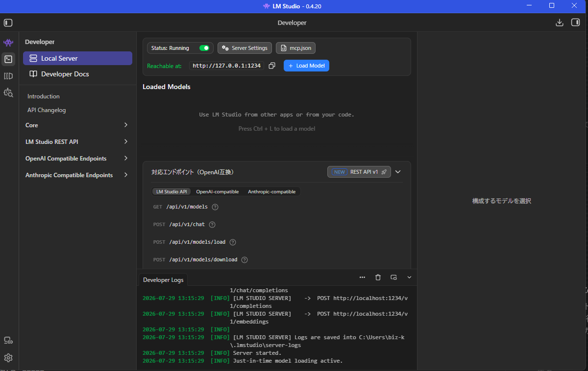Switch to the OpenAI-compatible tab
The image size is (588, 371).
(x=217, y=191)
